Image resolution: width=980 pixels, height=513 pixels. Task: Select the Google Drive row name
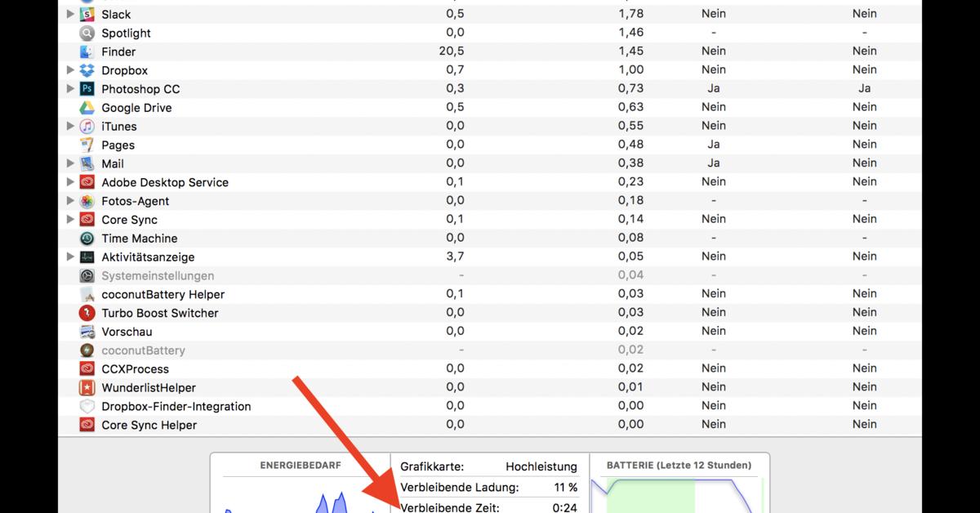[136, 108]
